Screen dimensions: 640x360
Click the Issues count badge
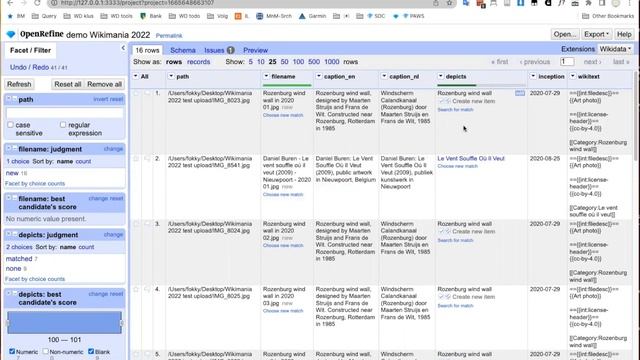231,50
